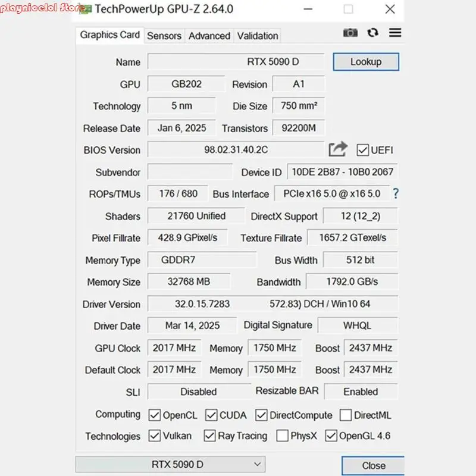Click the GPU Clock row Boost 2437 MHz
This screenshot has height=476, width=476.
371,347
